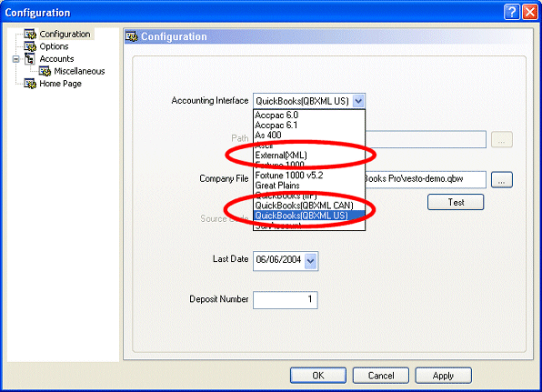Click the Cancel button
The image size is (542, 392).
pos(380,376)
